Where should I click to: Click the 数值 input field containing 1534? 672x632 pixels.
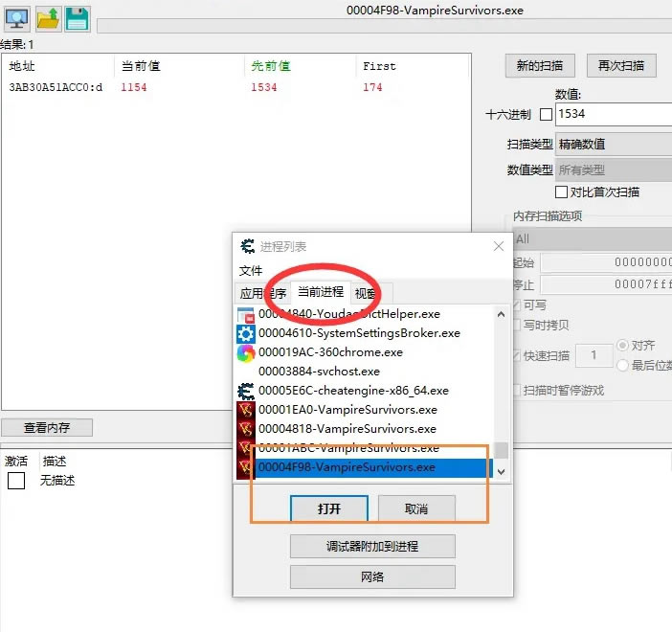613,114
